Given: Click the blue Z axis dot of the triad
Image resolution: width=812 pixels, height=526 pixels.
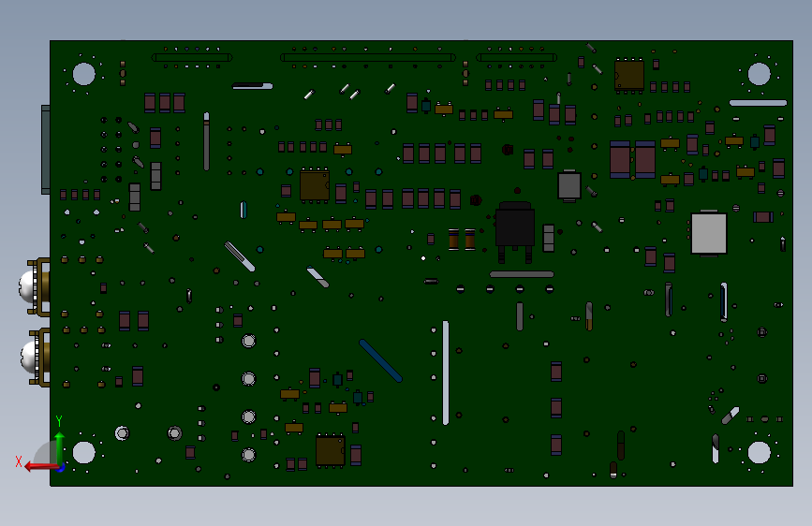Looking at the screenshot, I should (62, 469).
